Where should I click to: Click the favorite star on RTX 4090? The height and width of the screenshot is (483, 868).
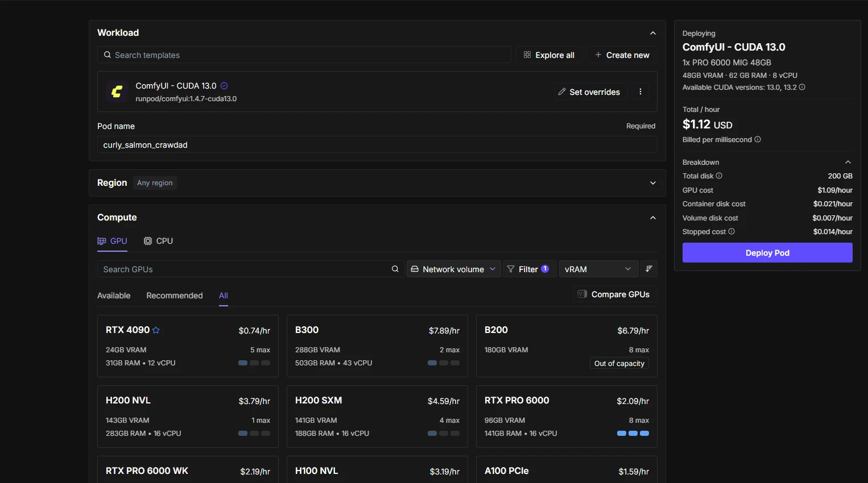(156, 330)
